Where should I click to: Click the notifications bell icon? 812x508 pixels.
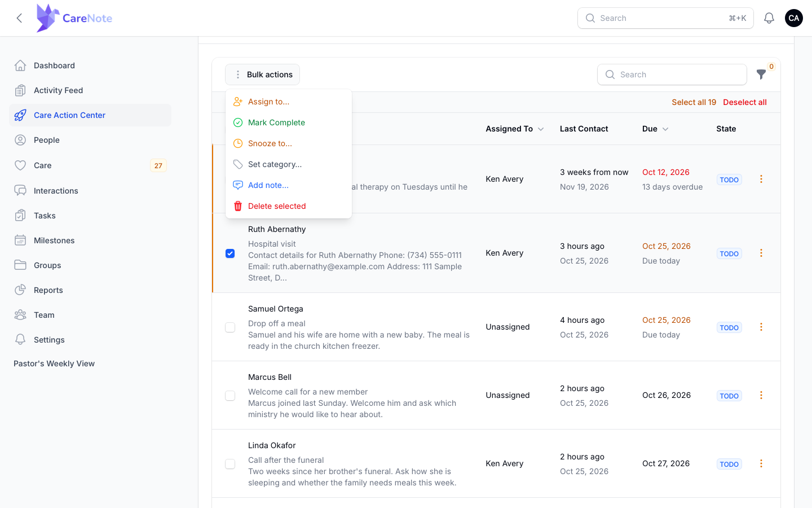click(769, 18)
